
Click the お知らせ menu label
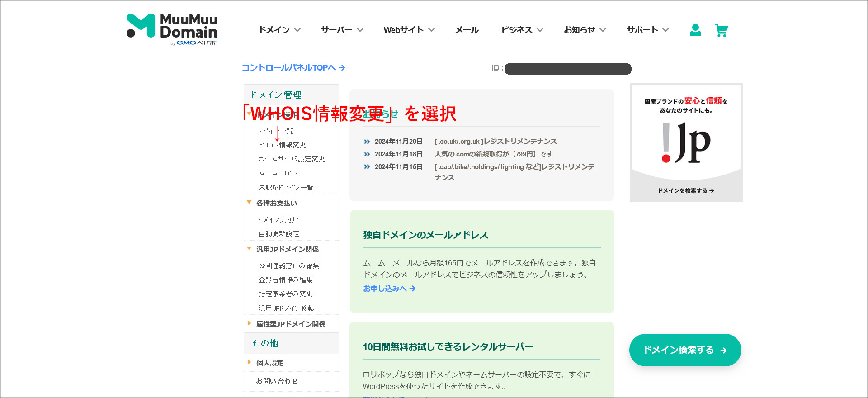pos(580,30)
